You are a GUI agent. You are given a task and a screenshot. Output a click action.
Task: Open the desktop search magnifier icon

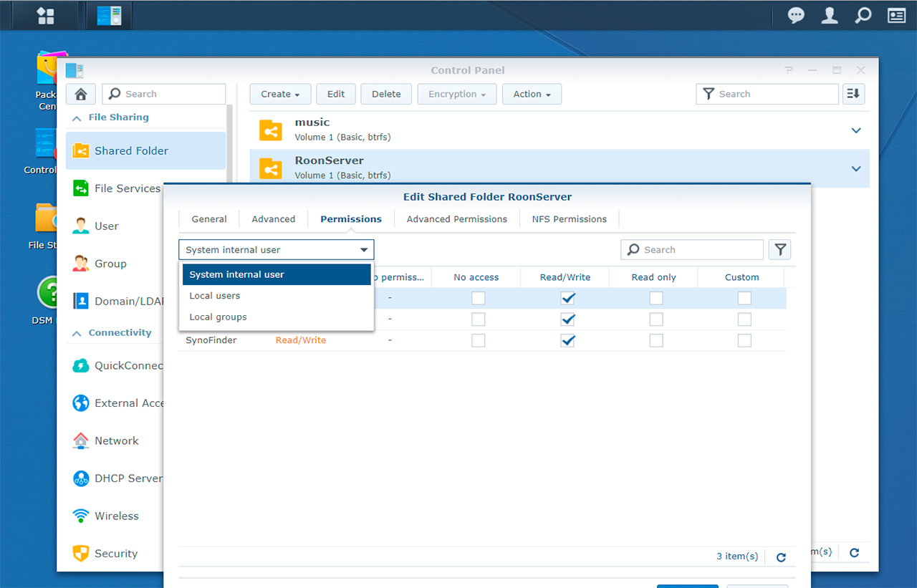pyautogui.click(x=863, y=15)
